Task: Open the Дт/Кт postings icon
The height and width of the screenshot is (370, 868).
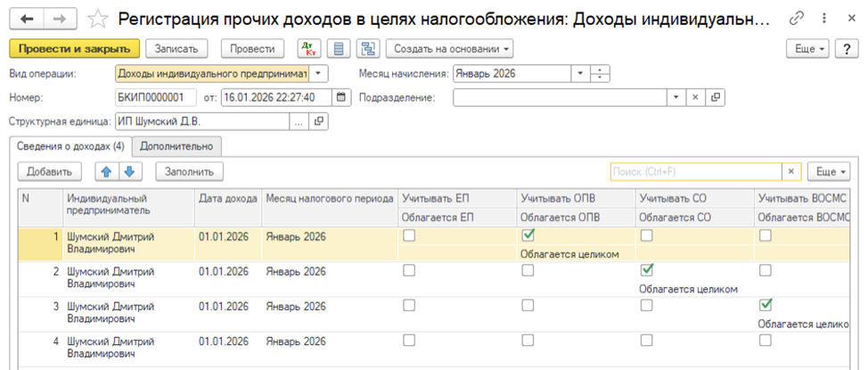Action: coord(309,48)
